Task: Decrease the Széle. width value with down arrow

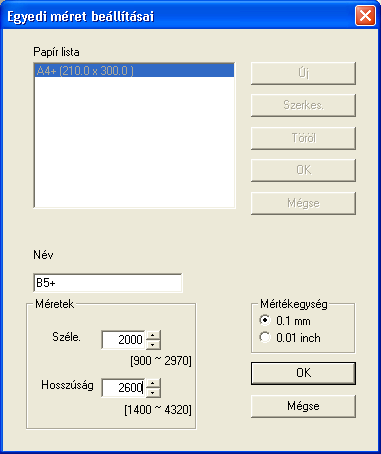Action: tap(153, 344)
